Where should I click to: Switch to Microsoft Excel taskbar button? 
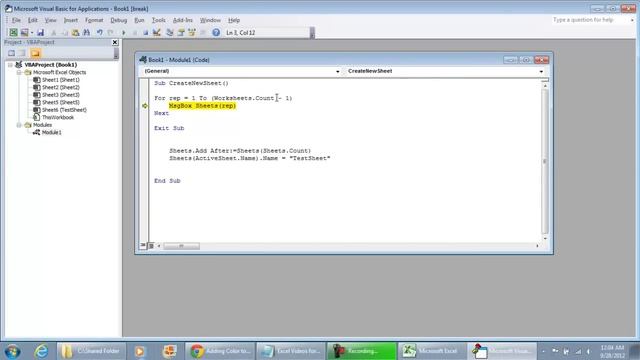pyautogui.click(x=432, y=351)
